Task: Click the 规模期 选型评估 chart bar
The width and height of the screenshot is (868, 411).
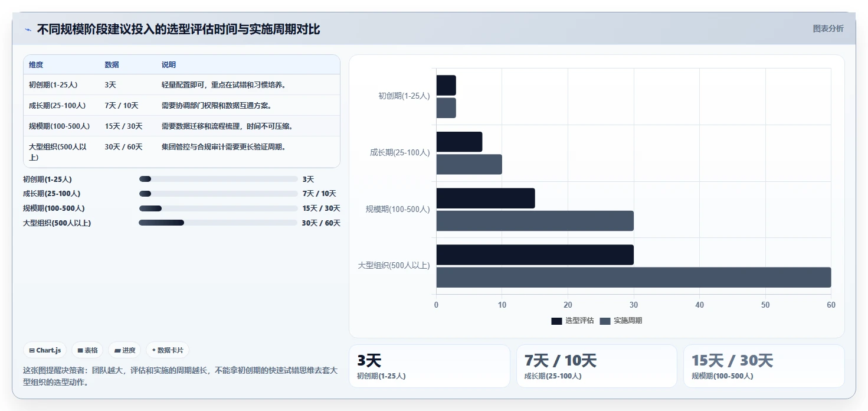Action: pos(486,198)
